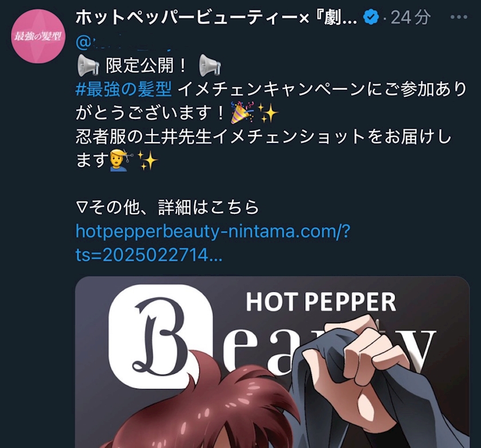Open the three-dot more options menu

(x=459, y=17)
